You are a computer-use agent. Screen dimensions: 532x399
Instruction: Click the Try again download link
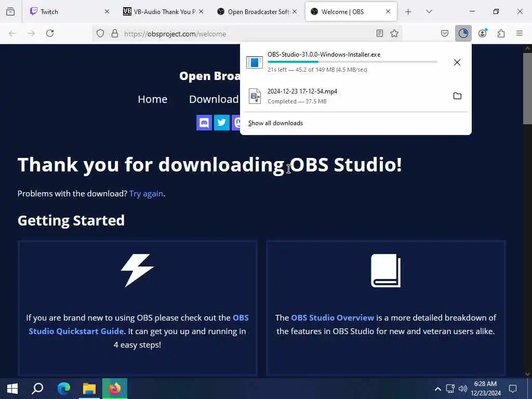pyautogui.click(x=146, y=194)
